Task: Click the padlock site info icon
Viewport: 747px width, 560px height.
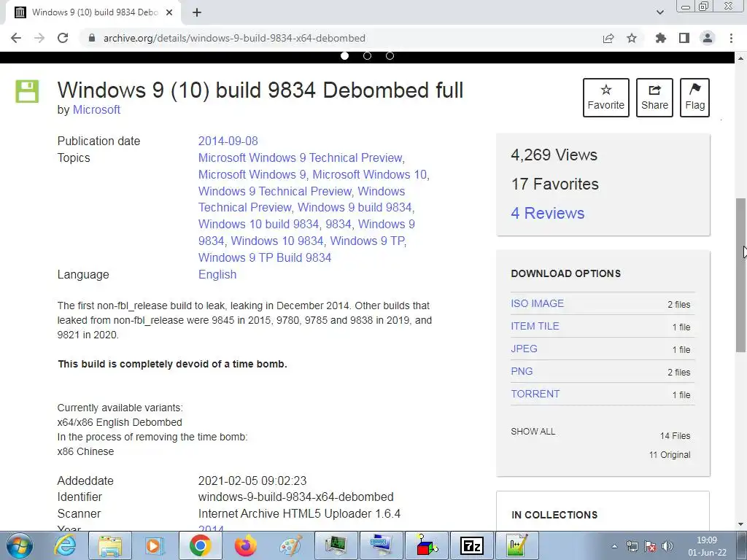Action: pyautogui.click(x=92, y=38)
